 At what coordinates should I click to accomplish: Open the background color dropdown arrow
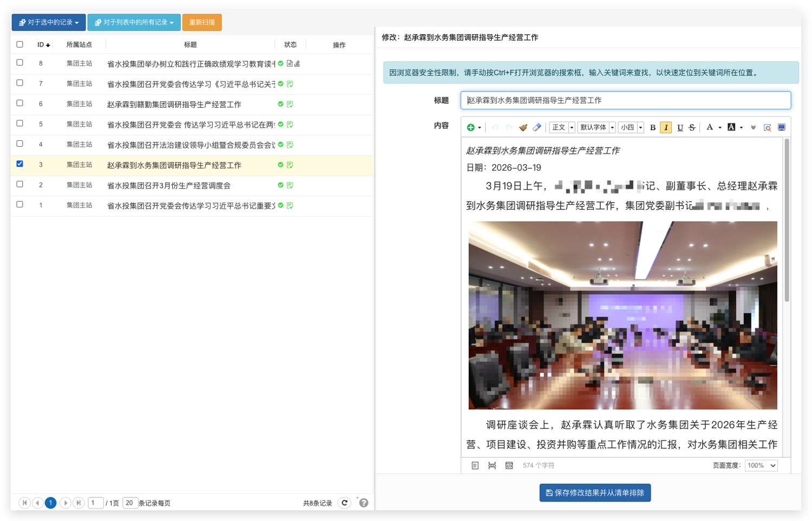coord(741,128)
